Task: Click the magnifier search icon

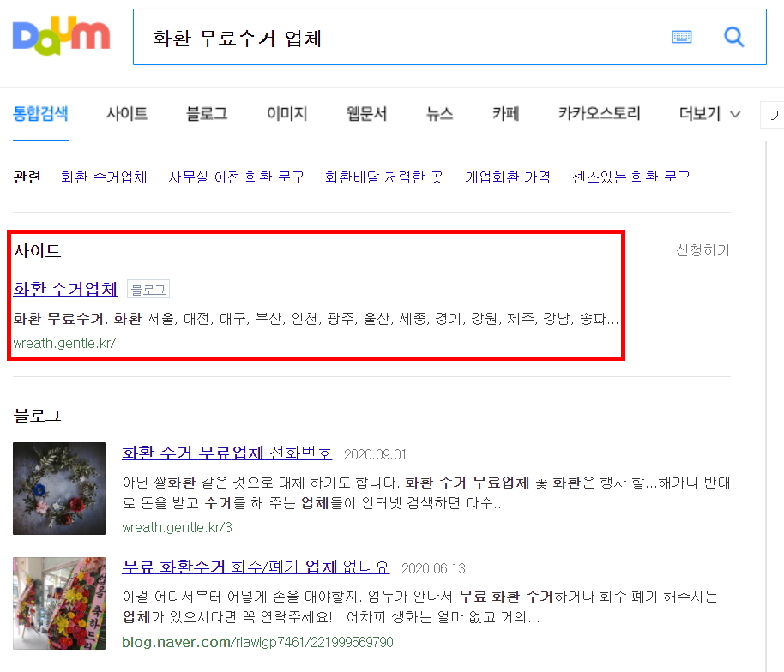Action: point(734,37)
